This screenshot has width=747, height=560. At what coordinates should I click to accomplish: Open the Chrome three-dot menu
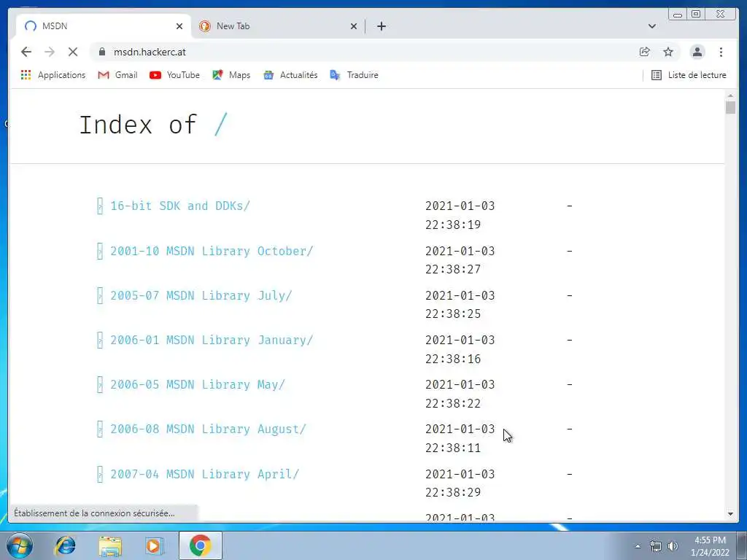pos(721,52)
